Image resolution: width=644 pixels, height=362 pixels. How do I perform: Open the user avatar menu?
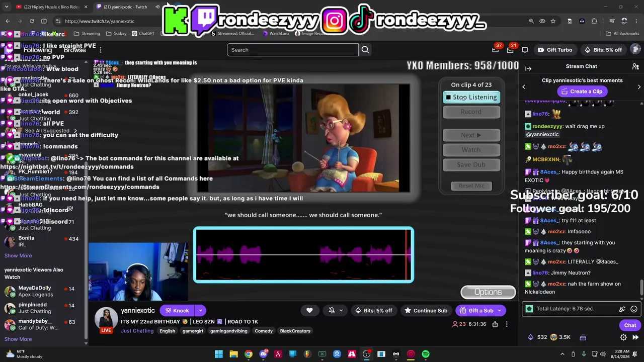(635, 49)
